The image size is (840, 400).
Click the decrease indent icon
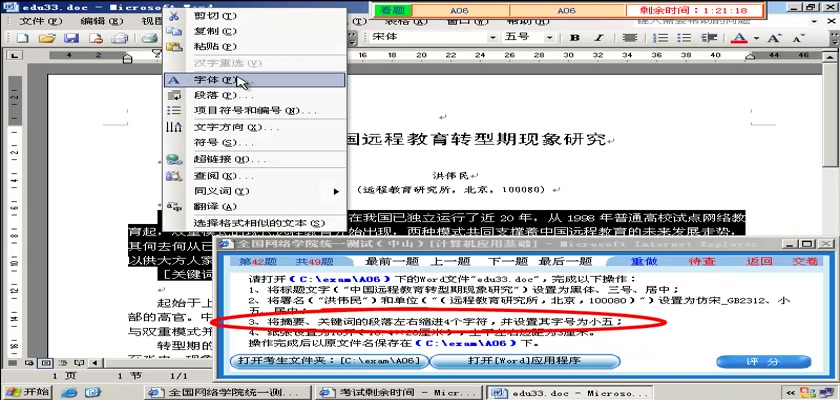click(x=709, y=38)
